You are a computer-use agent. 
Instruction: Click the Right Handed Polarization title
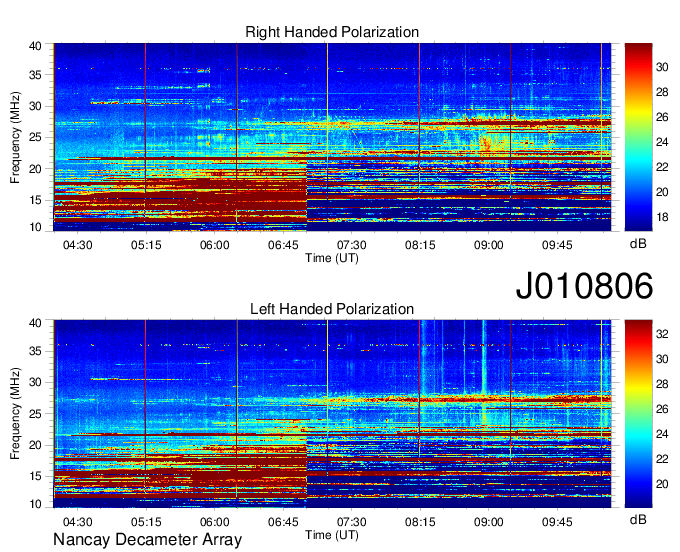point(332,32)
